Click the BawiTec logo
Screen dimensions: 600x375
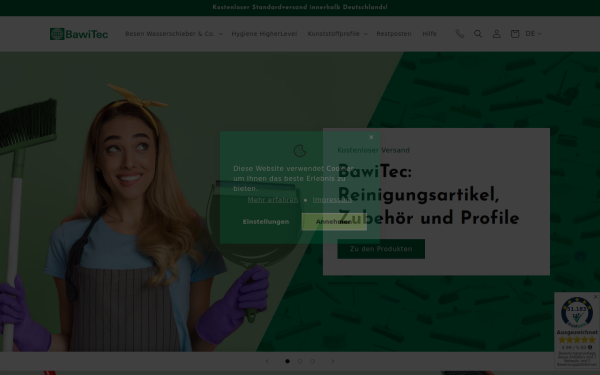click(79, 34)
